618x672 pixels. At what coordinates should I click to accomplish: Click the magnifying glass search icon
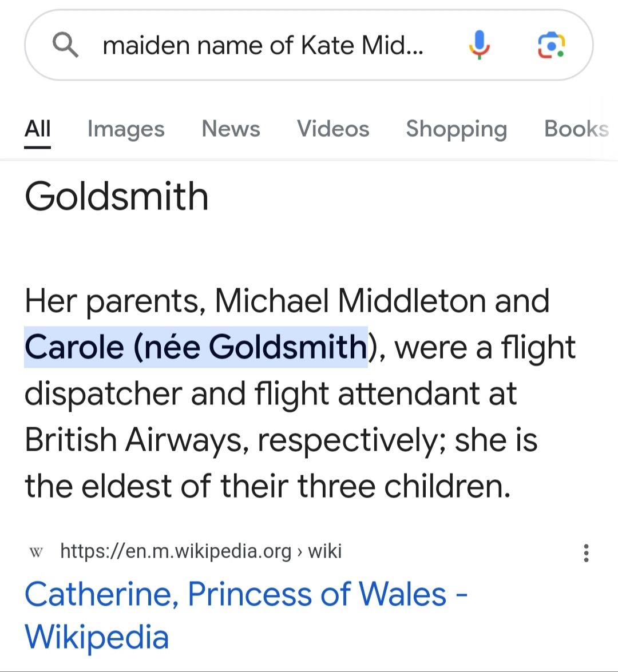click(65, 45)
